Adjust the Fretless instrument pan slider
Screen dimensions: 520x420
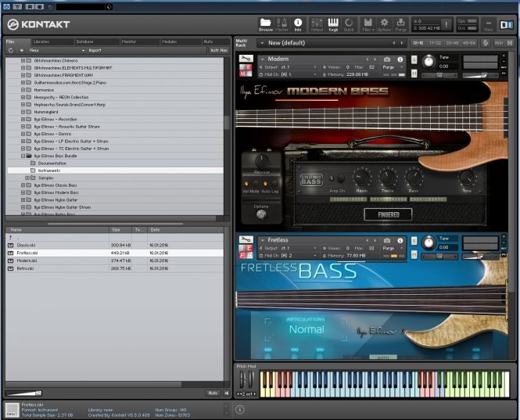[439, 257]
